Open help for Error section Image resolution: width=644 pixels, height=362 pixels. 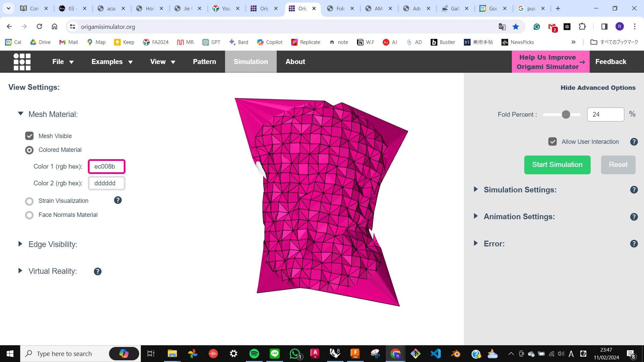coord(634,244)
